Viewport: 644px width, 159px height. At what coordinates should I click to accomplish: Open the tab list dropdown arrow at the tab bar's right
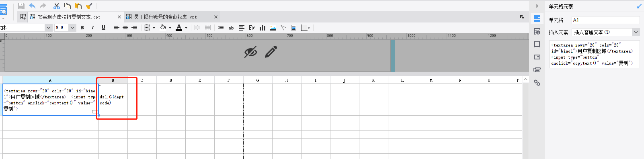[x=522, y=17]
